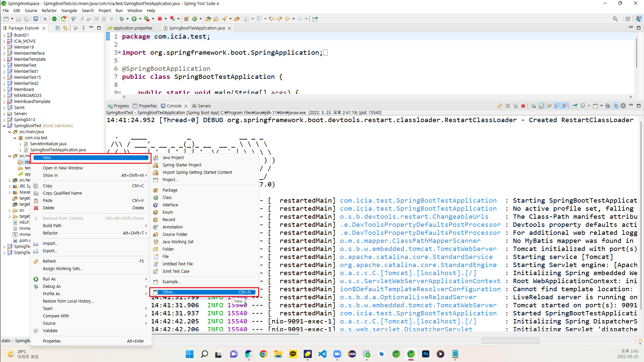This screenshot has height=362, width=644.
Task: Open the Open Console dropdown arrow
Action: (601, 106)
